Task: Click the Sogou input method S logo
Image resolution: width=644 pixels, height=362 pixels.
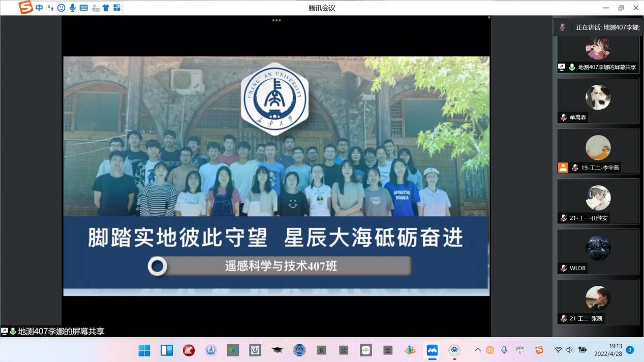Action: click(x=25, y=8)
